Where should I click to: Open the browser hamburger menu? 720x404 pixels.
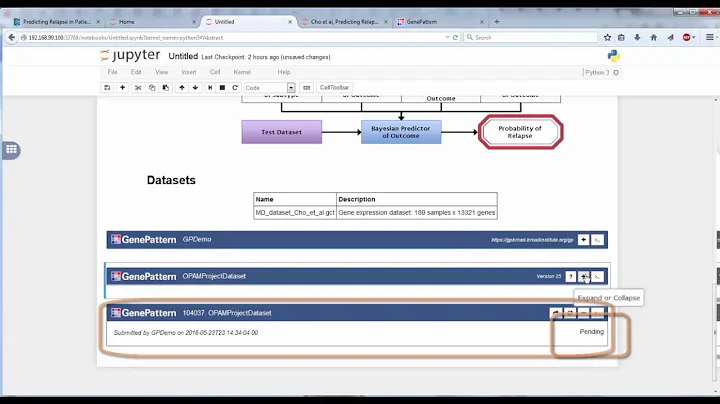pos(709,38)
